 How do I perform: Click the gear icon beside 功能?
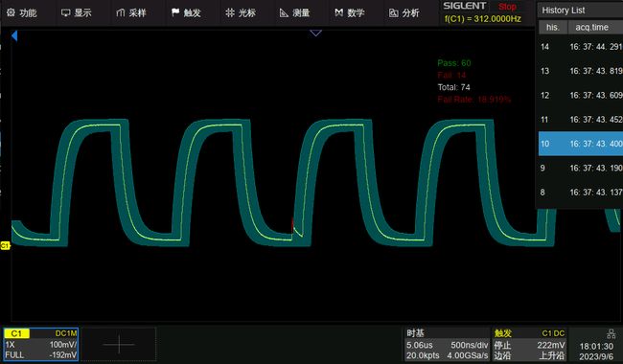pos(11,12)
